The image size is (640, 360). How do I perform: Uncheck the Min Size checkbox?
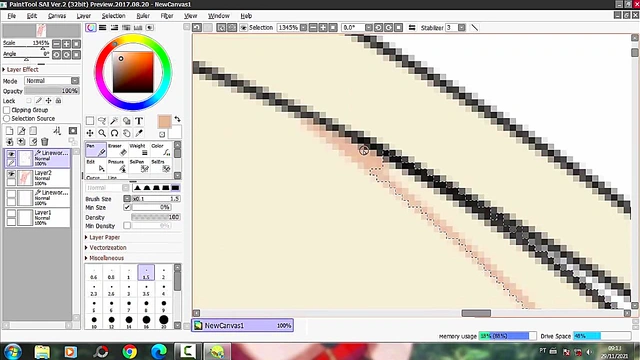(x=127, y=207)
